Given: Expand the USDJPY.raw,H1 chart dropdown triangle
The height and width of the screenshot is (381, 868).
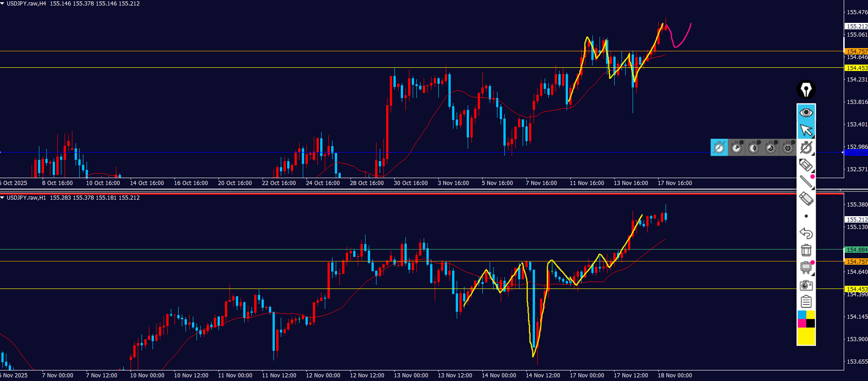Looking at the screenshot, I should point(3,198).
